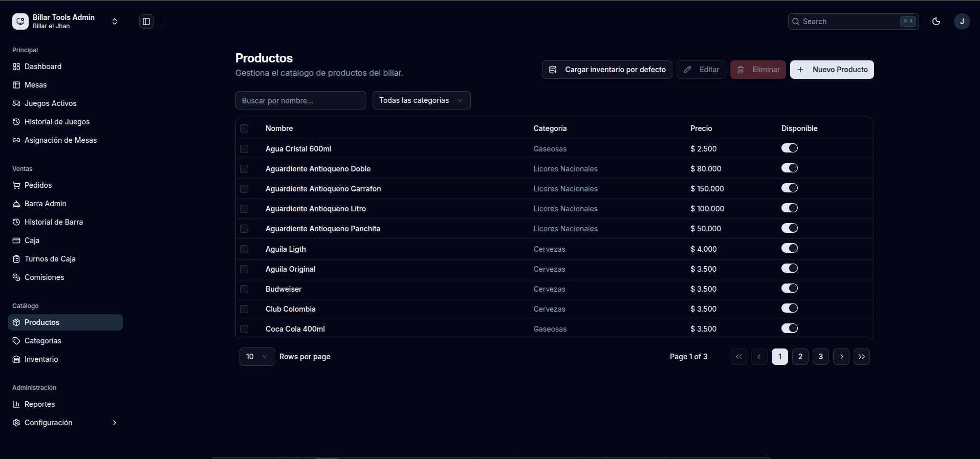Image resolution: width=980 pixels, height=459 pixels.
Task: Click the Editar button
Action: 701,70
